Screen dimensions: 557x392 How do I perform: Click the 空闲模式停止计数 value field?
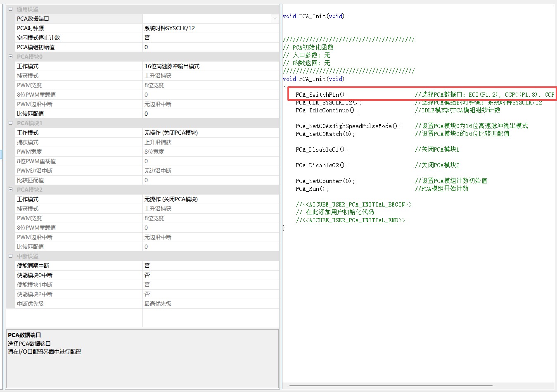coord(211,38)
